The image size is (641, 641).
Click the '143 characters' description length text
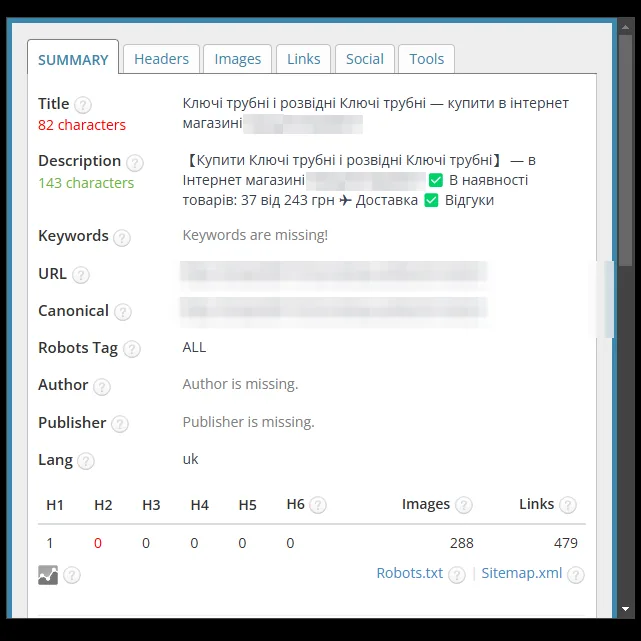click(x=86, y=183)
